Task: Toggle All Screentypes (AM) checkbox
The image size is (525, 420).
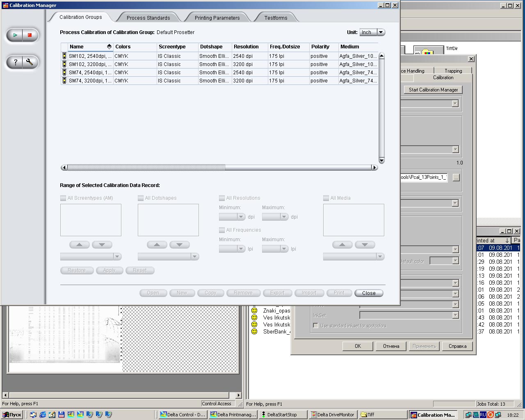Action: [63, 198]
